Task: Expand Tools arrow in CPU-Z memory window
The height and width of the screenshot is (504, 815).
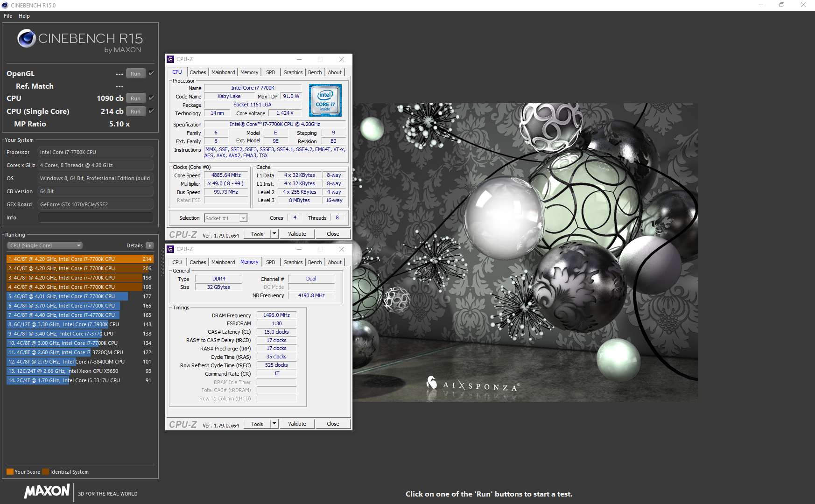Action: [x=274, y=424]
